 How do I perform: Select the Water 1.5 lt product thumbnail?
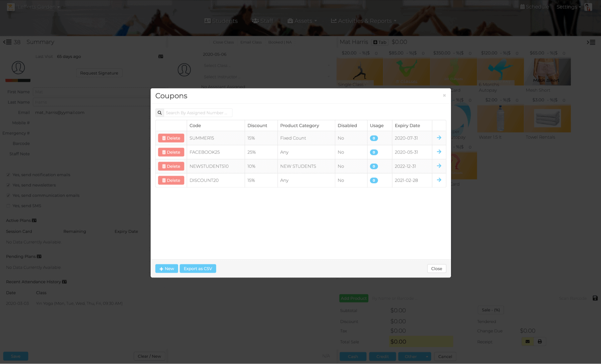pos(500,119)
